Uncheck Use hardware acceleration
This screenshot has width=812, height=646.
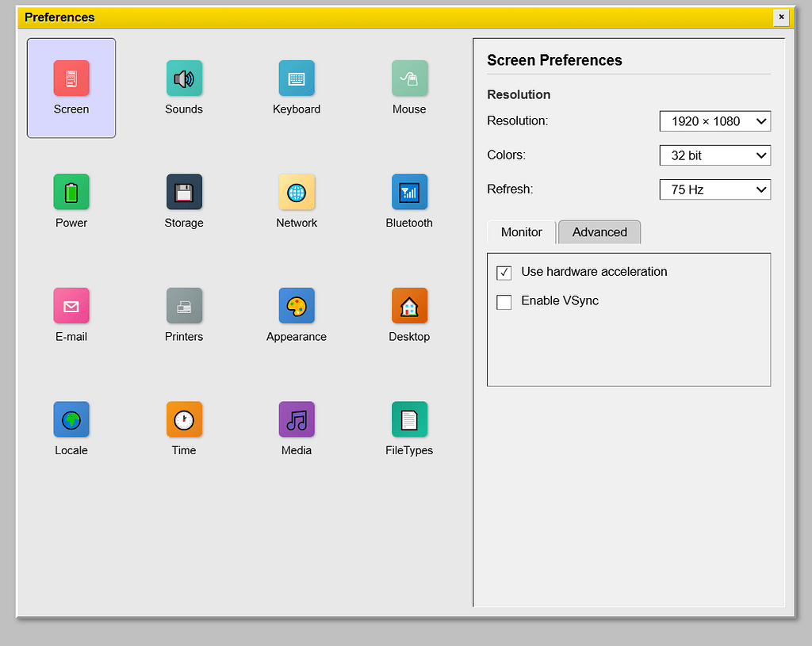(504, 273)
